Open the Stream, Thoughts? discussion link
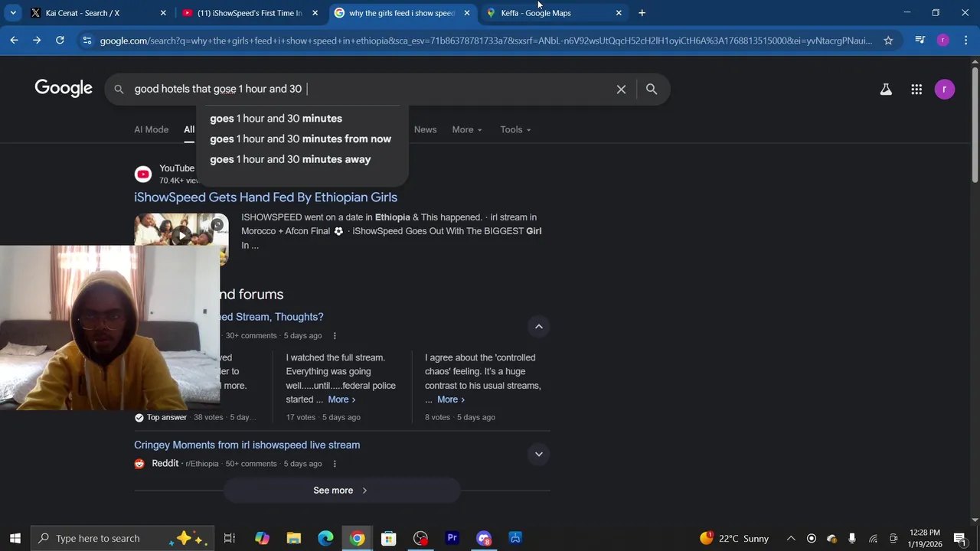The image size is (980, 551). 272,317
